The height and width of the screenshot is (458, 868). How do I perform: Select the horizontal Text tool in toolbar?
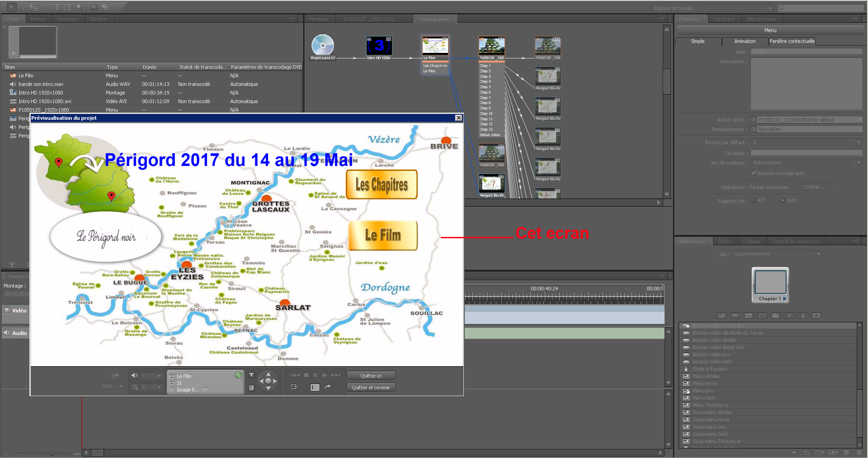[57, 7]
